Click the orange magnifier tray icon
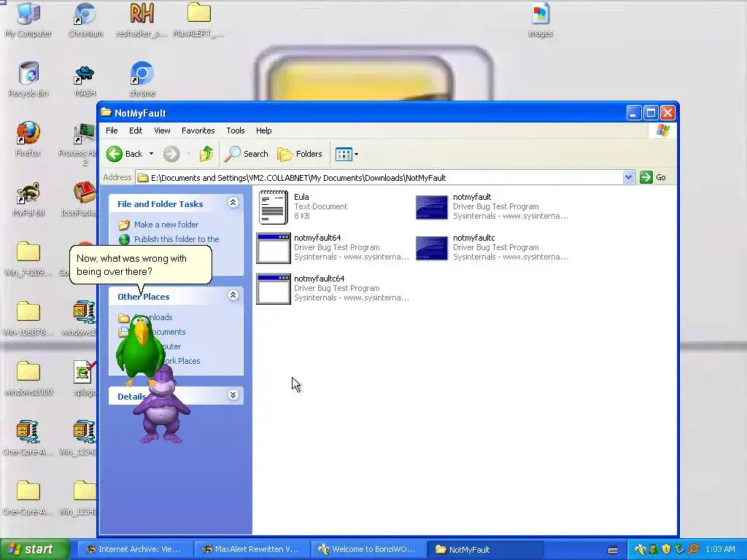 tap(693, 549)
